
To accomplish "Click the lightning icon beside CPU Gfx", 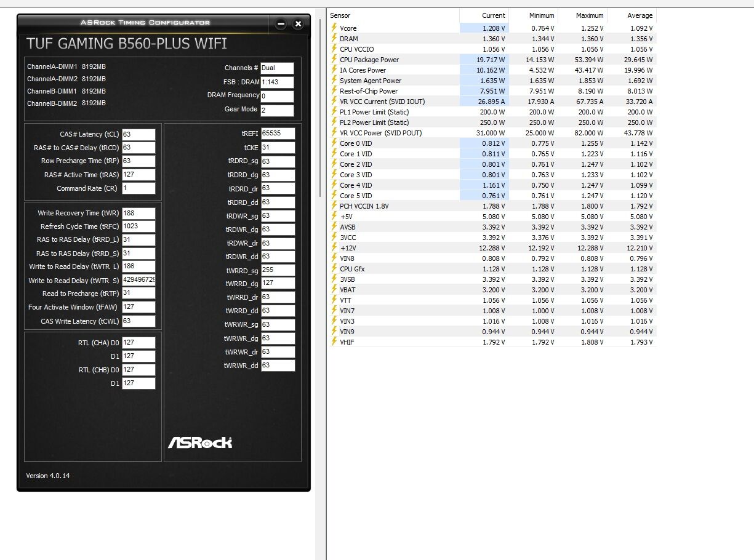I will click(x=334, y=269).
